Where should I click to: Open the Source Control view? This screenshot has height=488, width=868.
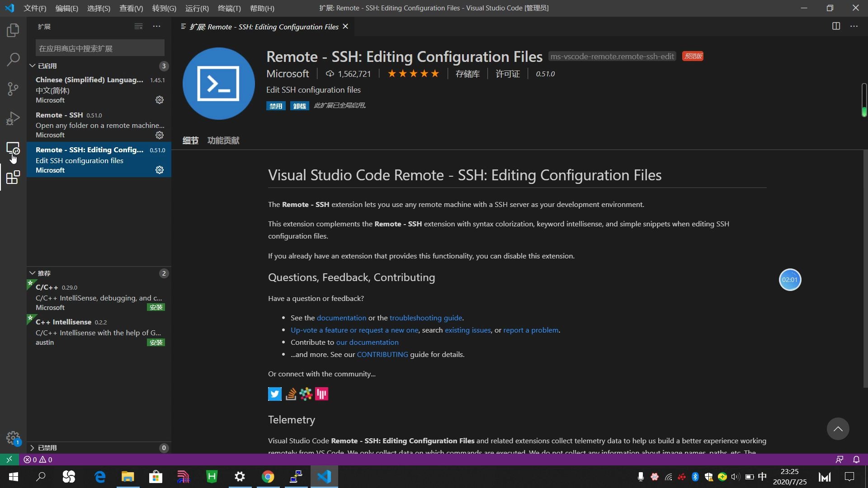(x=13, y=89)
